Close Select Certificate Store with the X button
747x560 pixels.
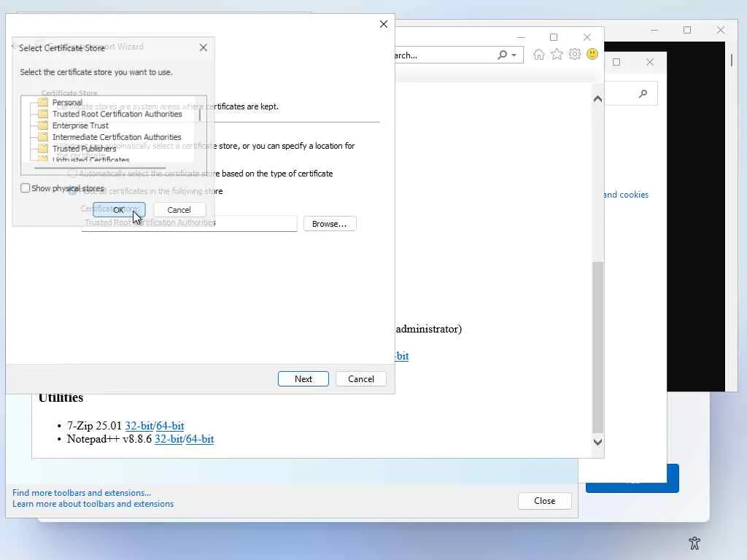[x=204, y=47]
